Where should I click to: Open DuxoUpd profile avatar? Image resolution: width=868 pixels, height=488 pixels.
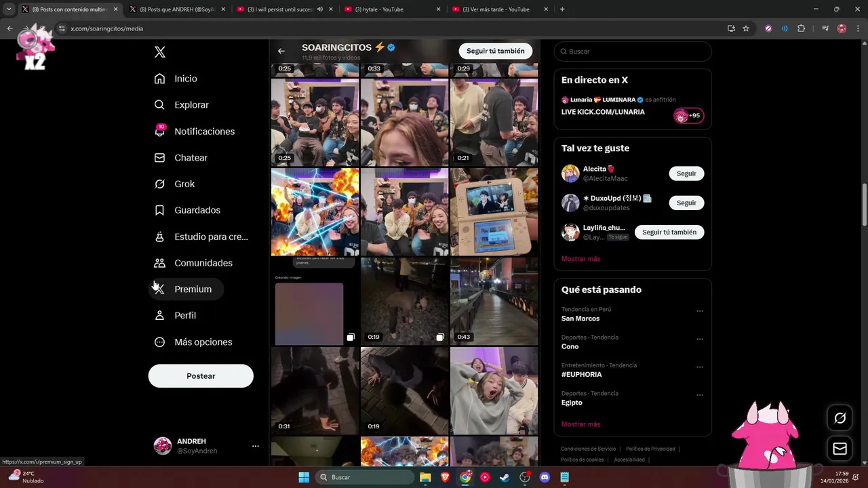click(x=570, y=203)
